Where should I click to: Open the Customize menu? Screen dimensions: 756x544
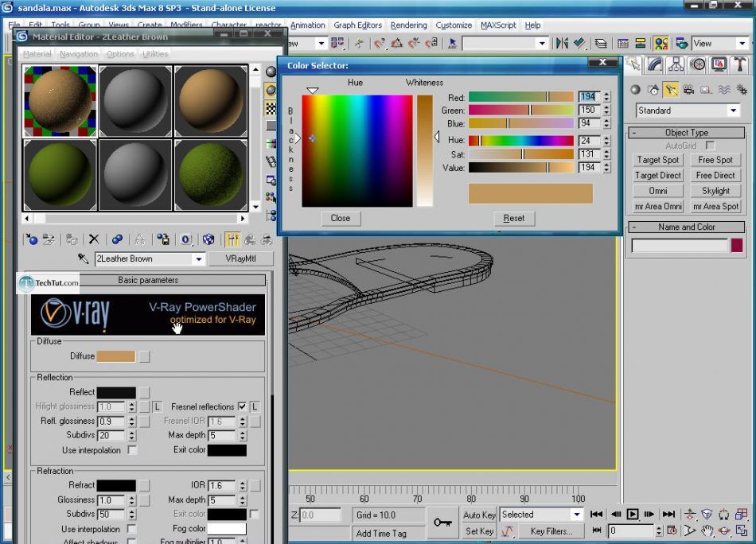pyautogui.click(x=454, y=25)
